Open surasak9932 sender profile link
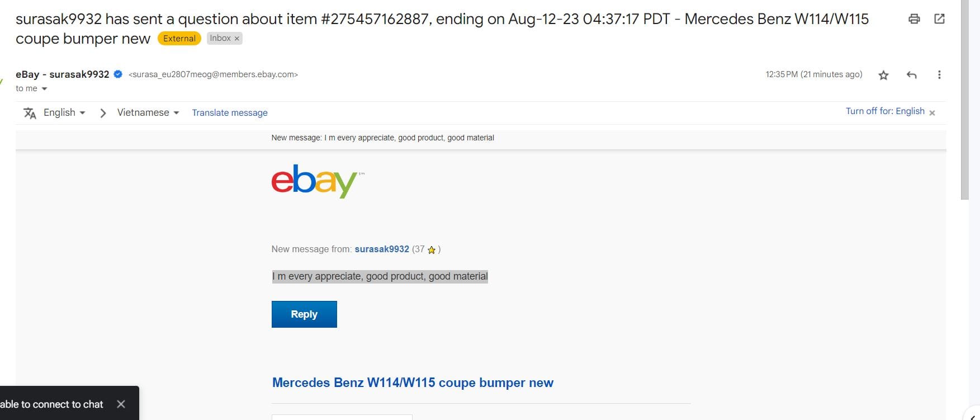 [382, 249]
